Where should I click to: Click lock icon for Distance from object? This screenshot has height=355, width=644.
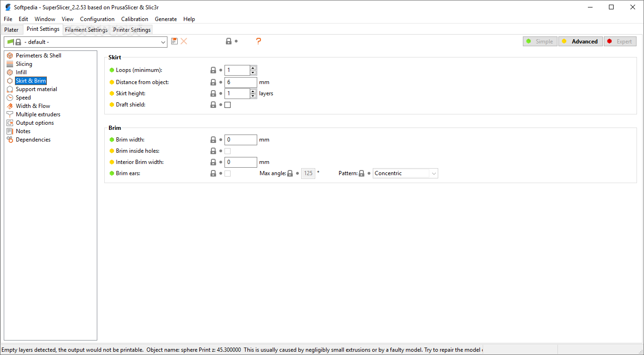pyautogui.click(x=213, y=82)
